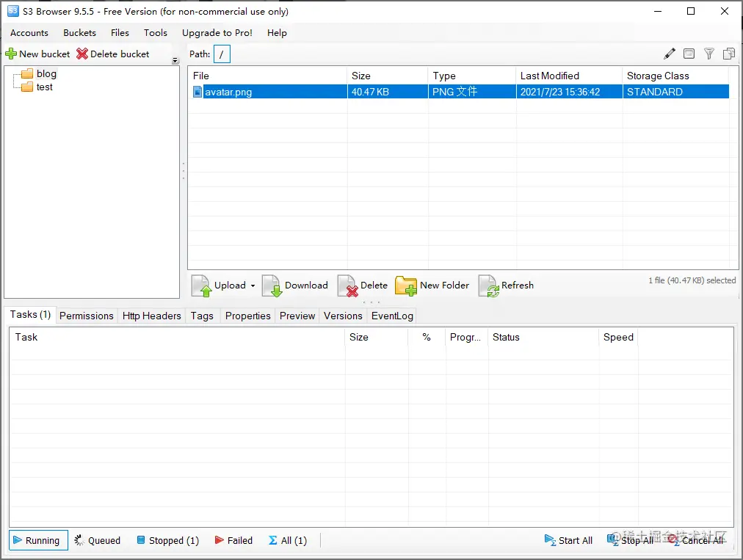Screen dimensions: 743x560
Task: Click the Upload button
Action: coord(220,286)
